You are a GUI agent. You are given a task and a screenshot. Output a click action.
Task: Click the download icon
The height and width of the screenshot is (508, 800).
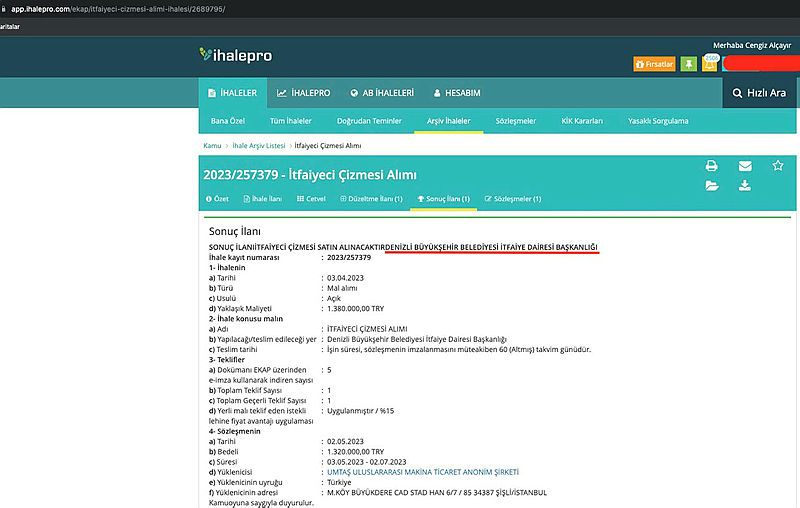(x=745, y=186)
